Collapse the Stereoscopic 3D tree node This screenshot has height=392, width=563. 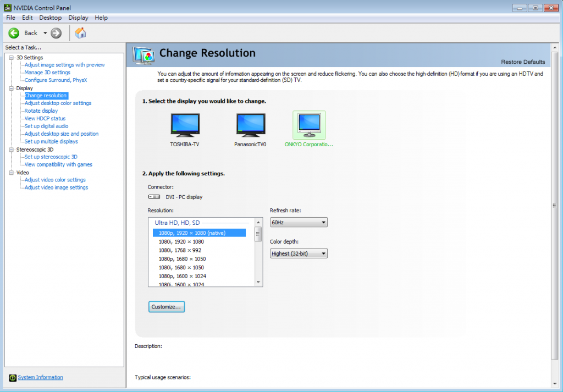pyautogui.click(x=12, y=150)
